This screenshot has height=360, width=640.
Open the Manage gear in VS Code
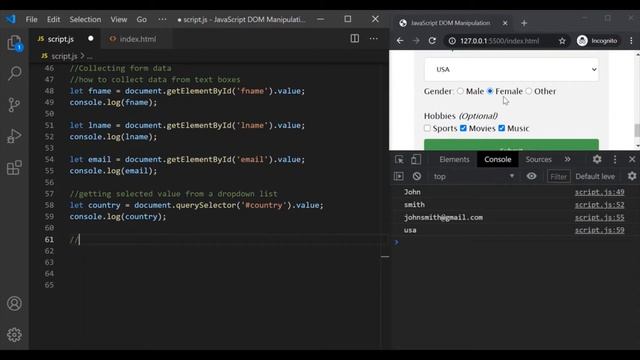click(x=14, y=335)
